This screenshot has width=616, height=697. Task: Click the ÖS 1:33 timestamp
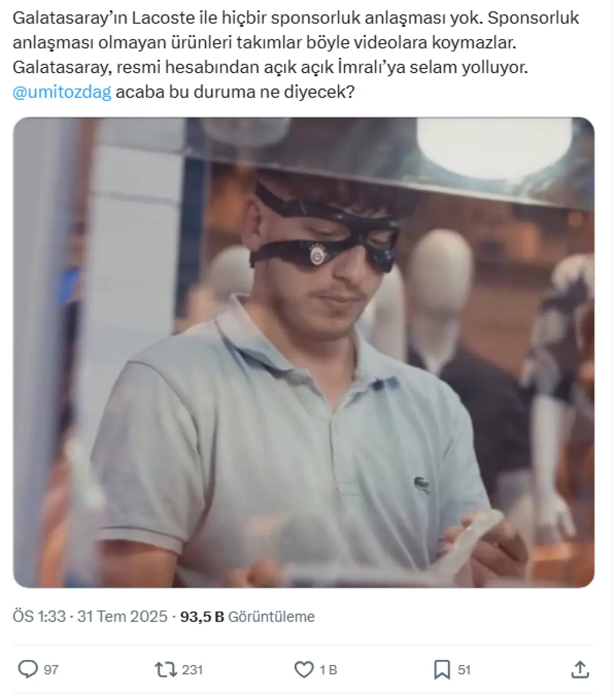click(39, 616)
